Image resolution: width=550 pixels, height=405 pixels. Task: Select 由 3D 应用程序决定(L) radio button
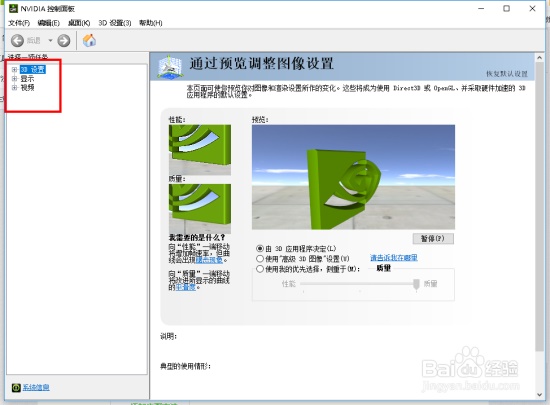point(260,249)
